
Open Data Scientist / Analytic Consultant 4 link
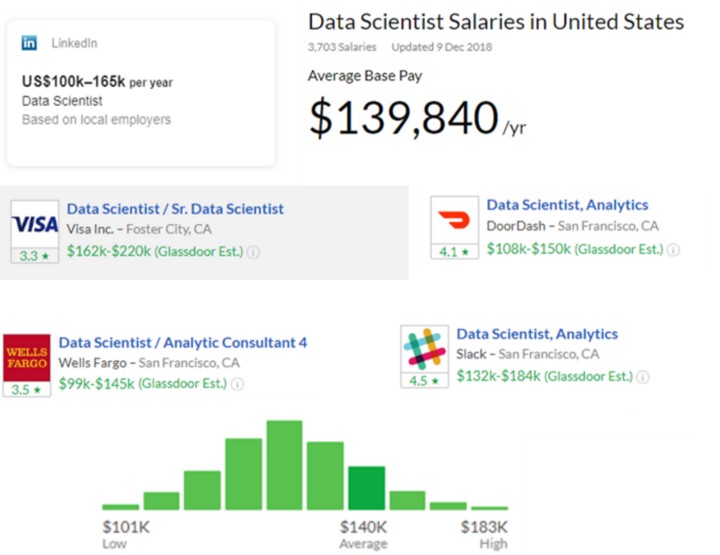182,343
